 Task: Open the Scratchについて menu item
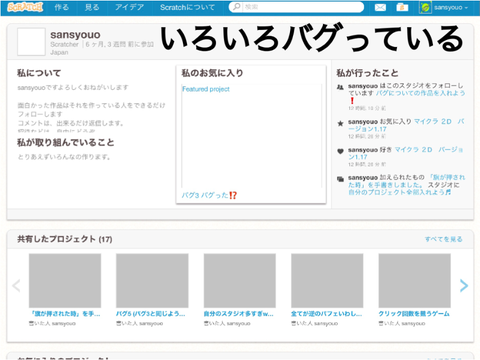tap(187, 7)
